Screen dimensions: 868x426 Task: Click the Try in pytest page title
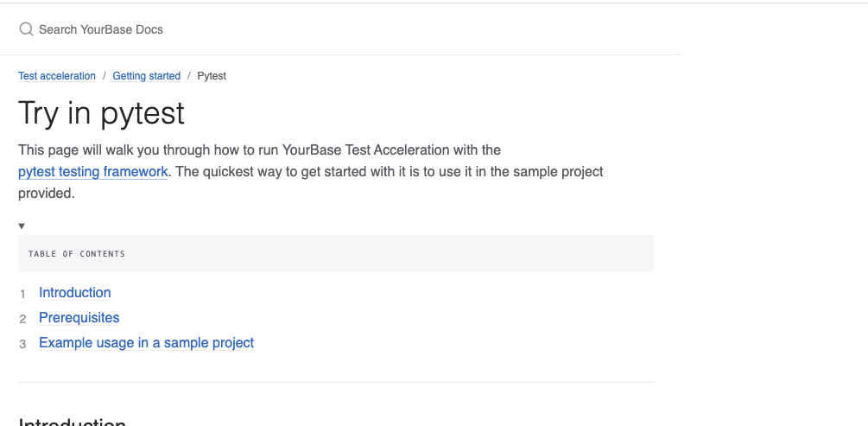tap(101, 113)
